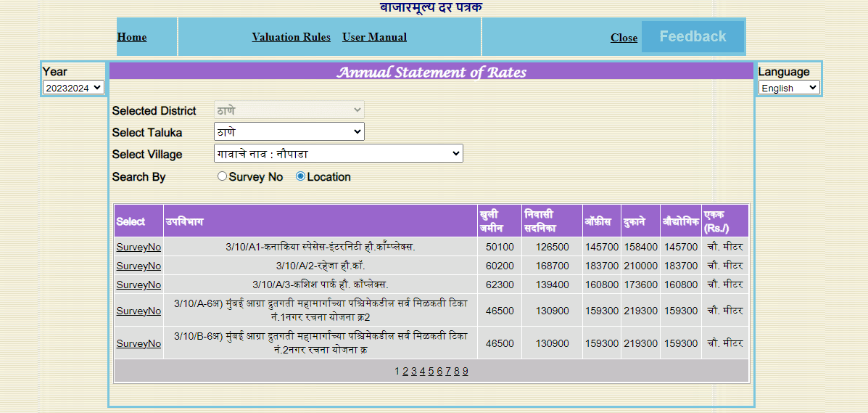Click the दुकाने column header
Viewport: 868px width, 413px height.
tap(640, 221)
